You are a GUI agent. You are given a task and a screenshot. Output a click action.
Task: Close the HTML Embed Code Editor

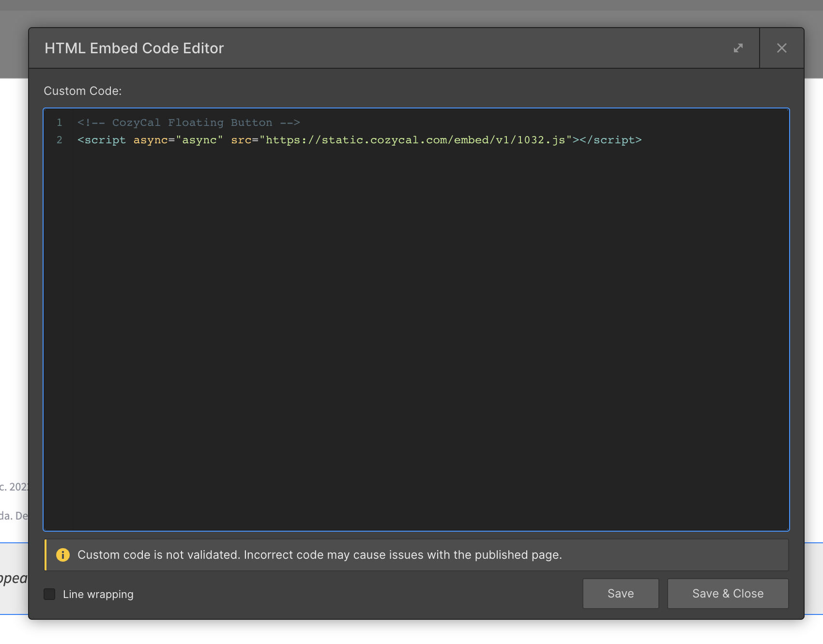pyautogui.click(x=781, y=48)
